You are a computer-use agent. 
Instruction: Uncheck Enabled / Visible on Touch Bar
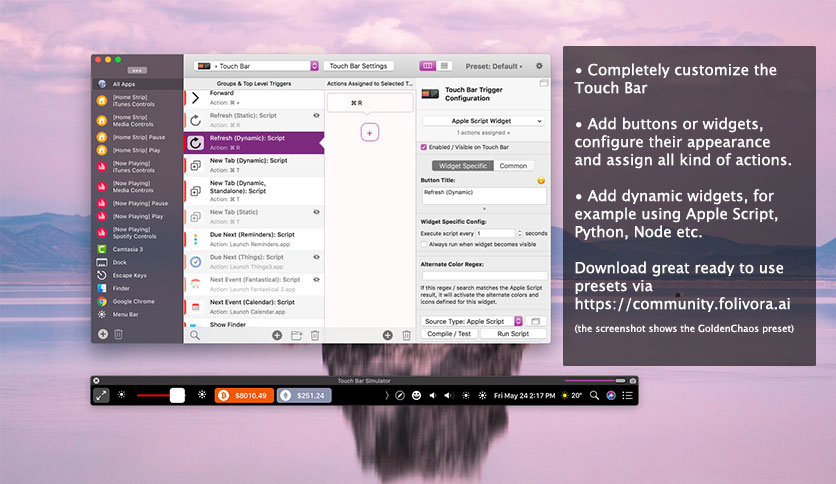(x=424, y=147)
